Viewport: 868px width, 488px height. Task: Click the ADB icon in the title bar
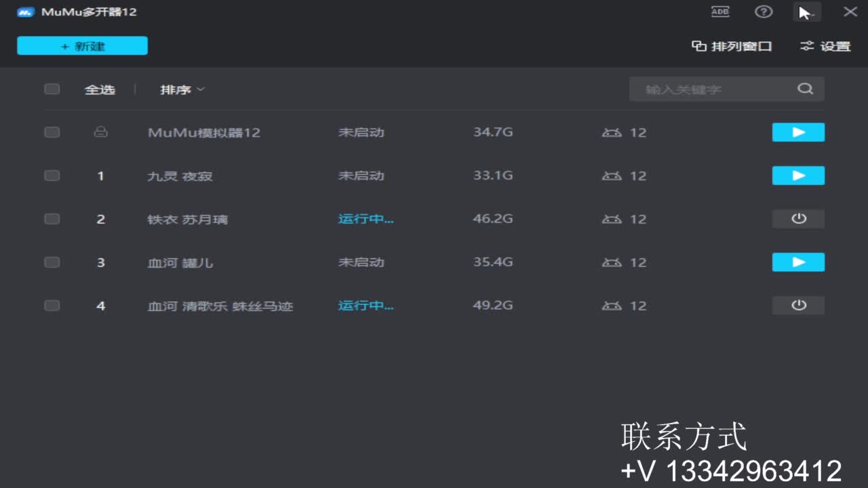tap(720, 12)
